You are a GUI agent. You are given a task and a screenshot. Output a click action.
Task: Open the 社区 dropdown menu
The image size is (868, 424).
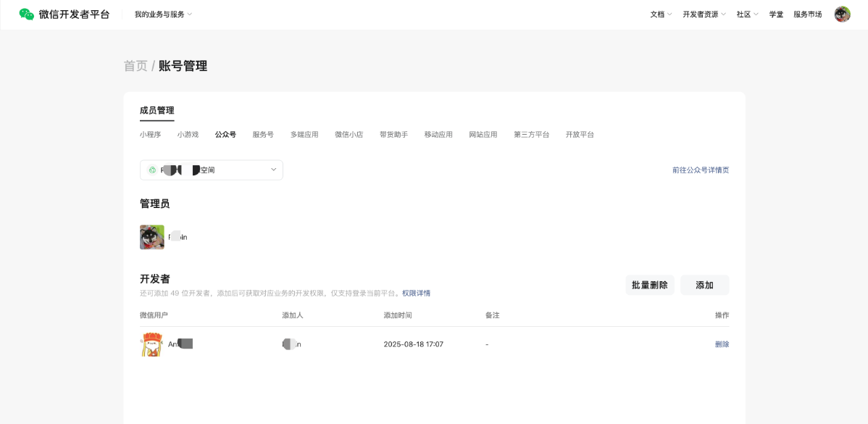point(747,14)
